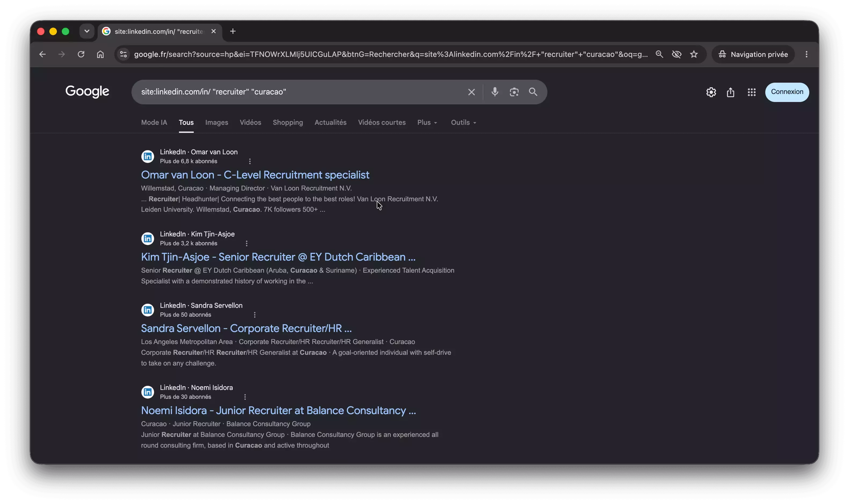Screen dimensions: 849x504
Task: Switch to Actualités results tab
Action: click(x=330, y=123)
